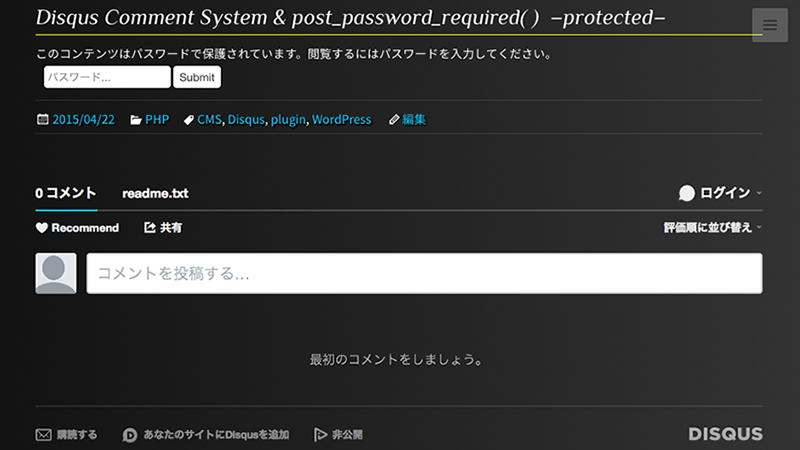Click the Recommend text label

coord(85,228)
